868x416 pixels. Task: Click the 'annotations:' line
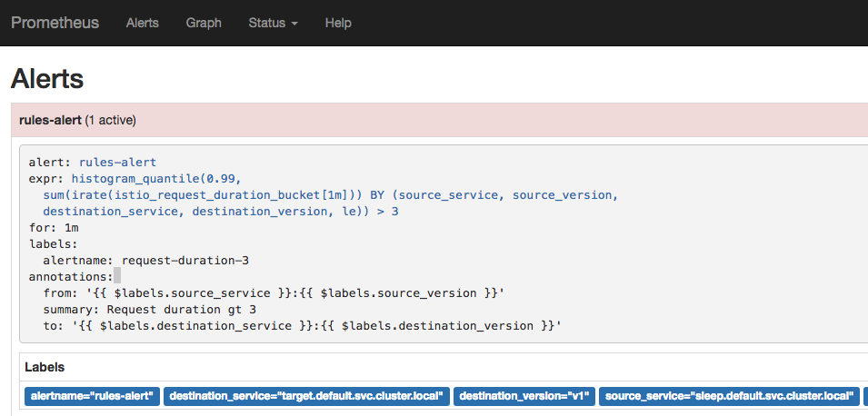[x=71, y=277]
